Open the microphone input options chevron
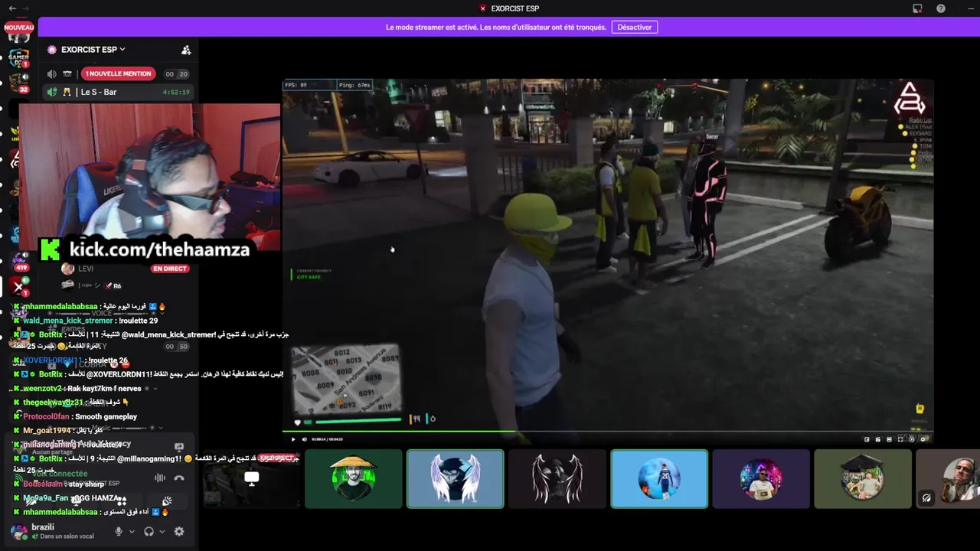Screen dimensions: 980x551 coord(132,531)
